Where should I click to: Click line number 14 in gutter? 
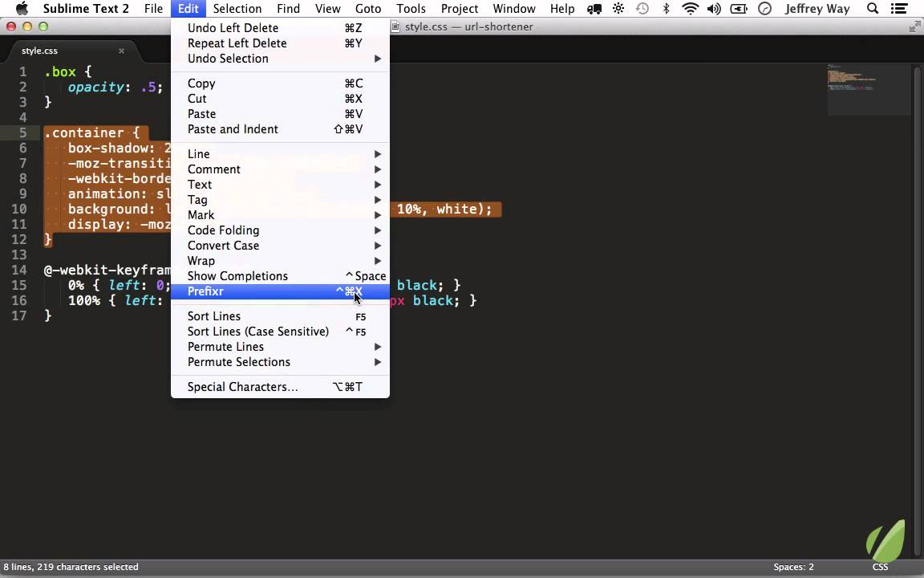19,270
